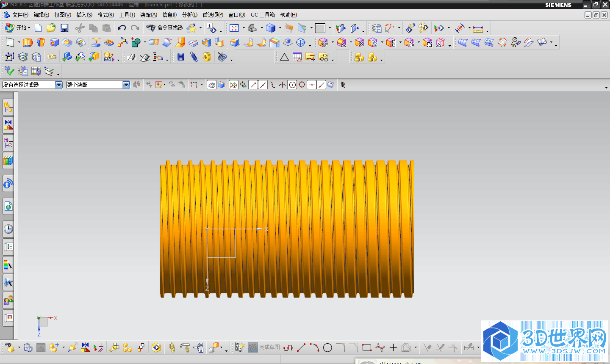Screen dimensions: 610x364
Task: Open the 开始 Start dropdown
Action: pyautogui.click(x=17, y=28)
